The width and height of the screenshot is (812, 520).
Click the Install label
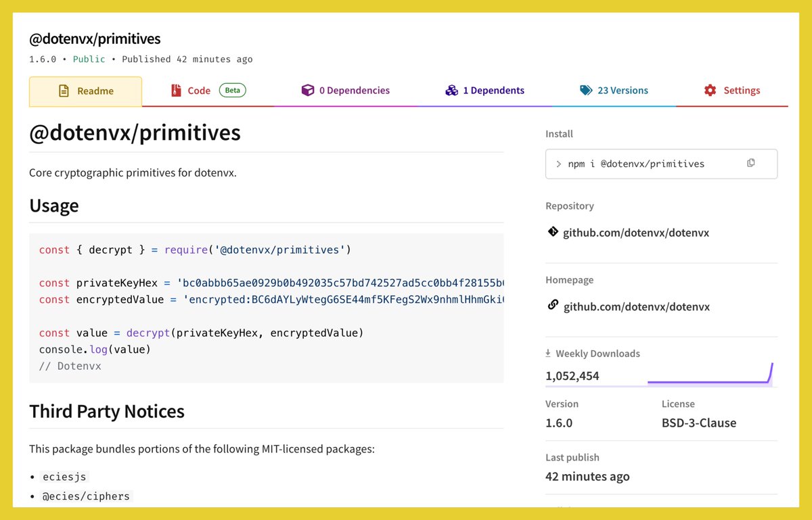pos(559,134)
